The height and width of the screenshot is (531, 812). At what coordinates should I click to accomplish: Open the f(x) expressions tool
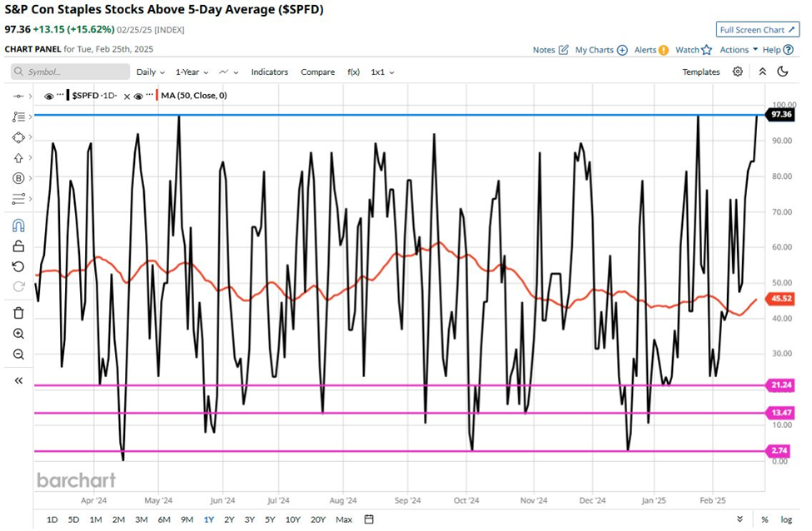point(354,72)
